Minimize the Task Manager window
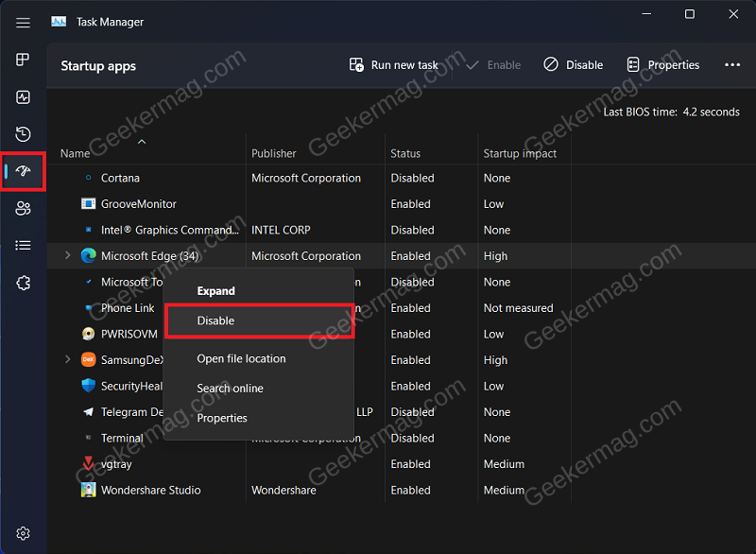The image size is (756, 554). pos(646,14)
